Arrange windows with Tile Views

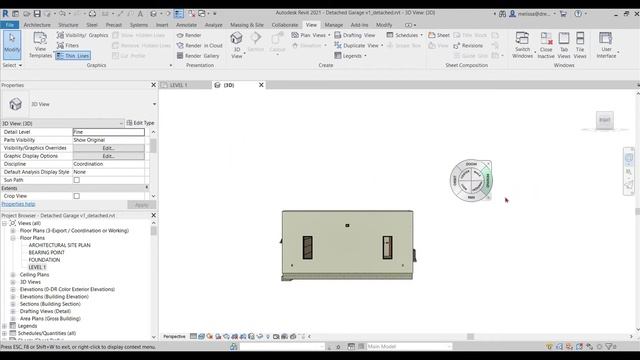coord(580,45)
